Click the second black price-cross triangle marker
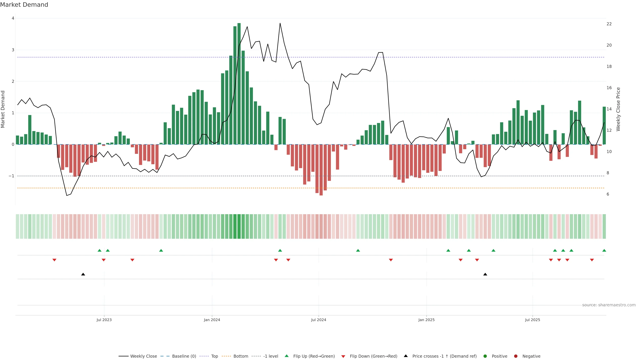Image resolution: width=644 pixels, height=362 pixels. click(485, 274)
